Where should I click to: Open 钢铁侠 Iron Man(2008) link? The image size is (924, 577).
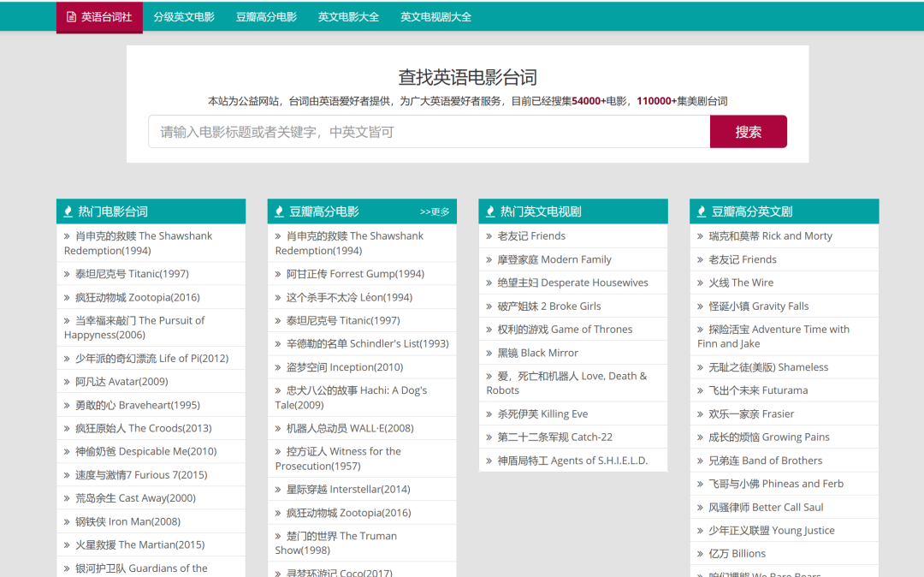[x=127, y=521]
